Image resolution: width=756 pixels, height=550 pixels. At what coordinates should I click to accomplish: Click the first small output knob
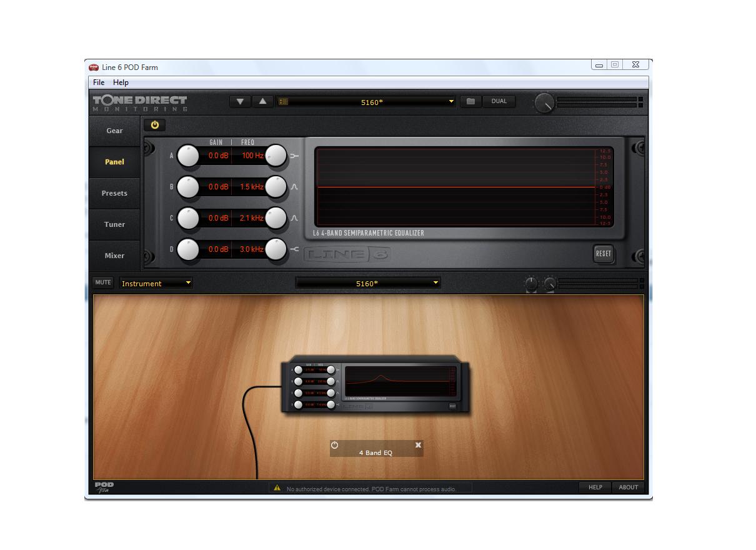pos(531,284)
